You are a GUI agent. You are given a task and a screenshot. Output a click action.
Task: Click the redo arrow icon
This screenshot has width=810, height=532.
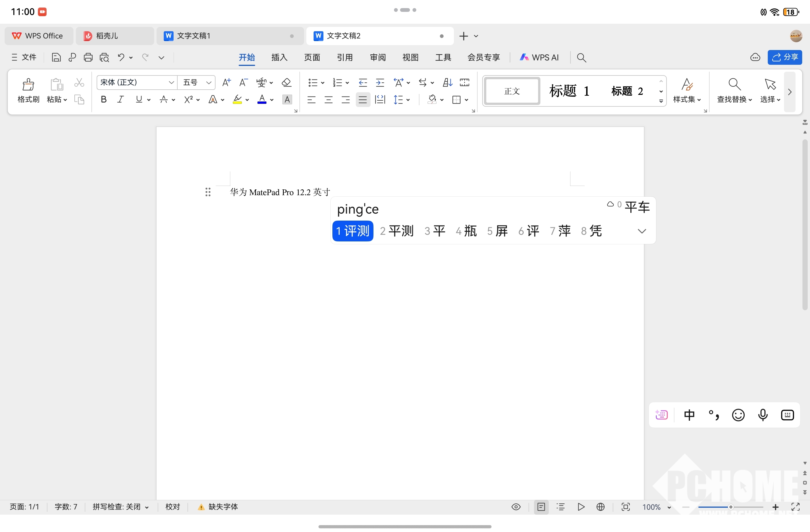(145, 57)
